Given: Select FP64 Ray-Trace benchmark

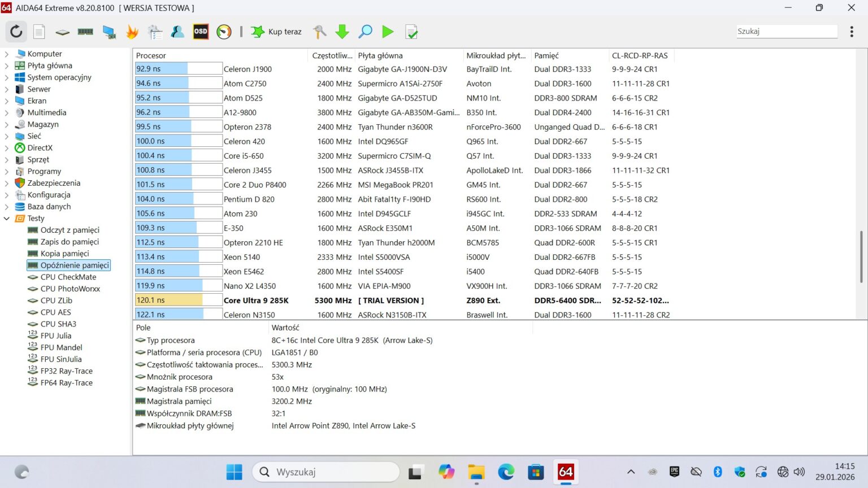Looking at the screenshot, I should [x=66, y=383].
